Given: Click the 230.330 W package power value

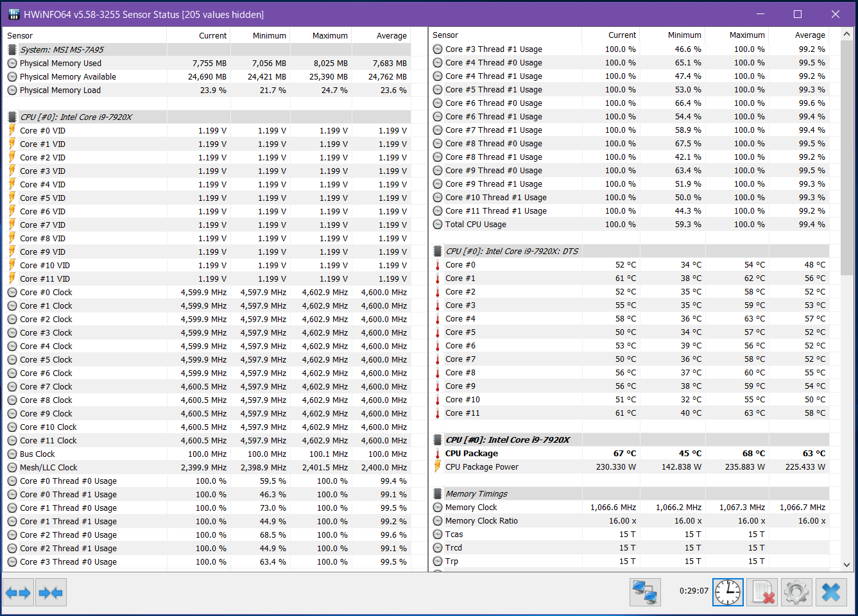Looking at the screenshot, I should 615,466.
